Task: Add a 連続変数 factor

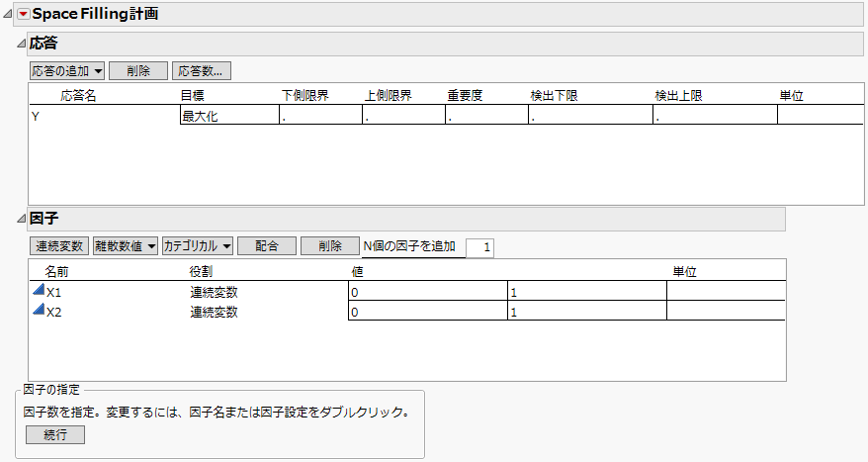Action: (59, 246)
